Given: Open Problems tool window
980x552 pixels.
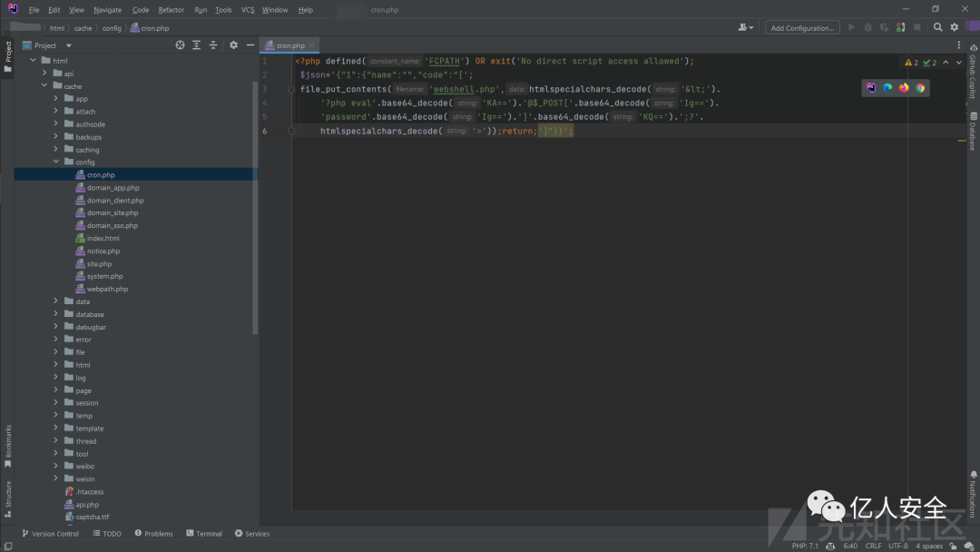Looking at the screenshot, I should pos(153,533).
